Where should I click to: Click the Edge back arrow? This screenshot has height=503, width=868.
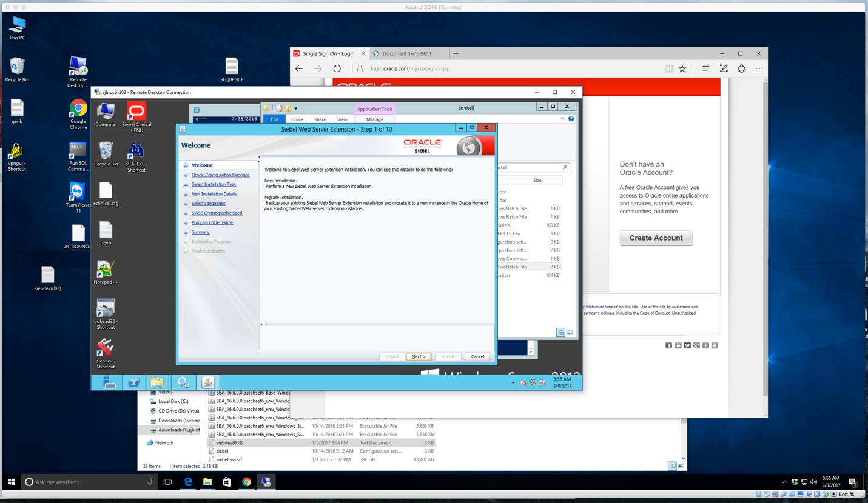click(x=299, y=69)
